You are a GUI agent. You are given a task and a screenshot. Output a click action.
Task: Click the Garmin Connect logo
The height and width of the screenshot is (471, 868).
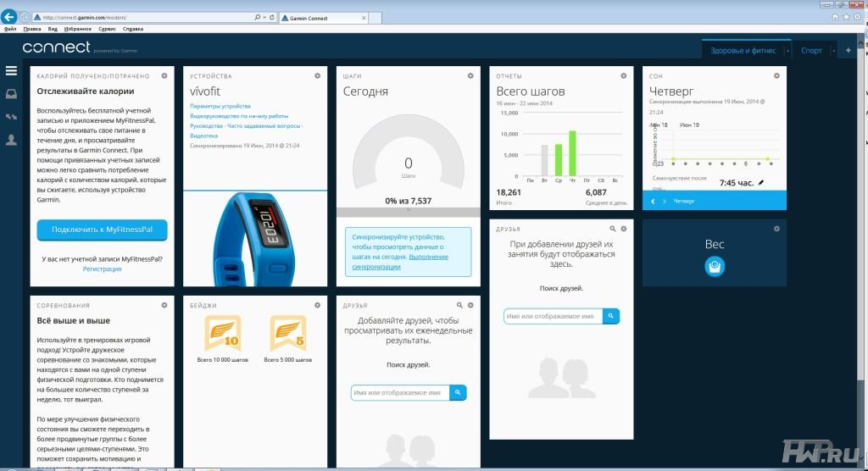click(57, 47)
